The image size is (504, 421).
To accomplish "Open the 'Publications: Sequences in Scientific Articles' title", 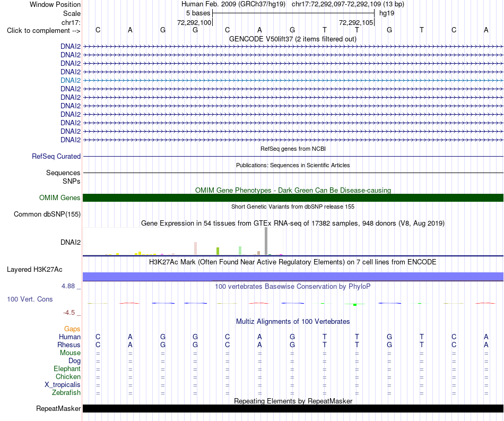I will pos(293,165).
